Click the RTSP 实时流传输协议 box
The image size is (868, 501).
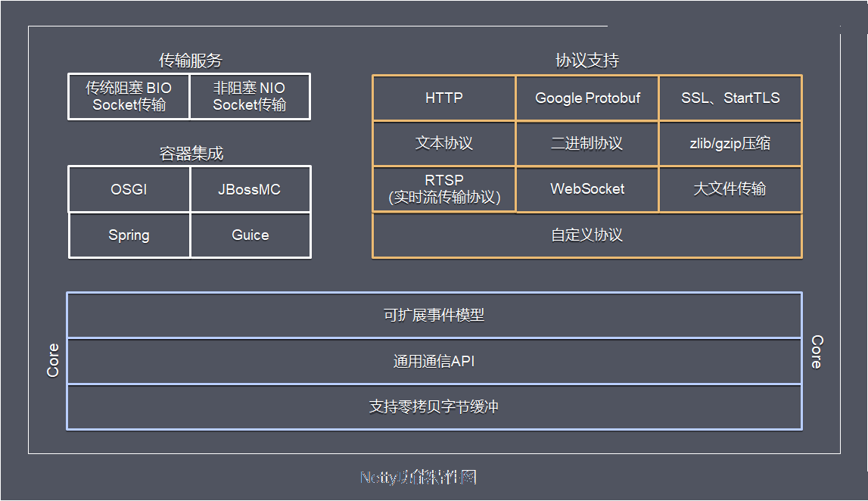pos(444,189)
